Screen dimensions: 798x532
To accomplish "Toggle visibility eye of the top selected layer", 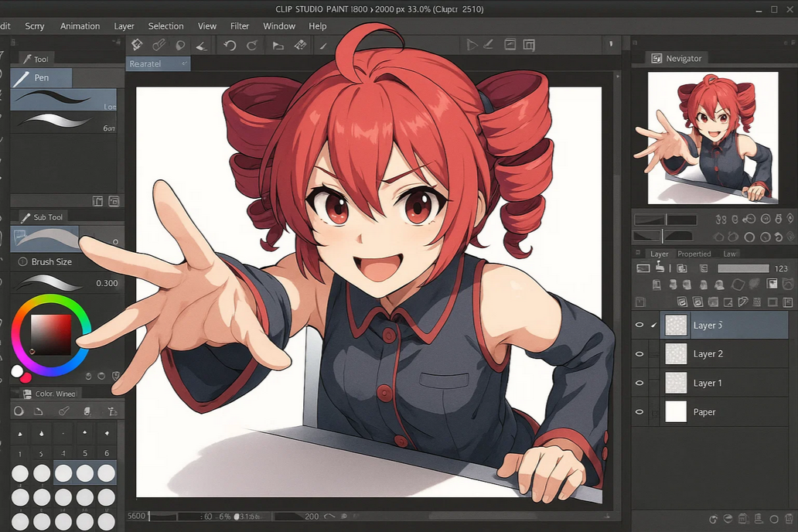I will point(639,325).
